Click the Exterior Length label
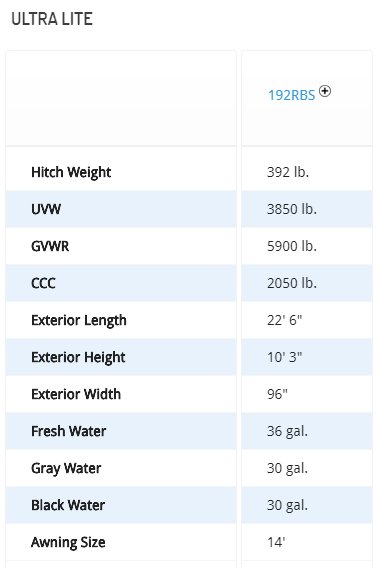 click(79, 321)
